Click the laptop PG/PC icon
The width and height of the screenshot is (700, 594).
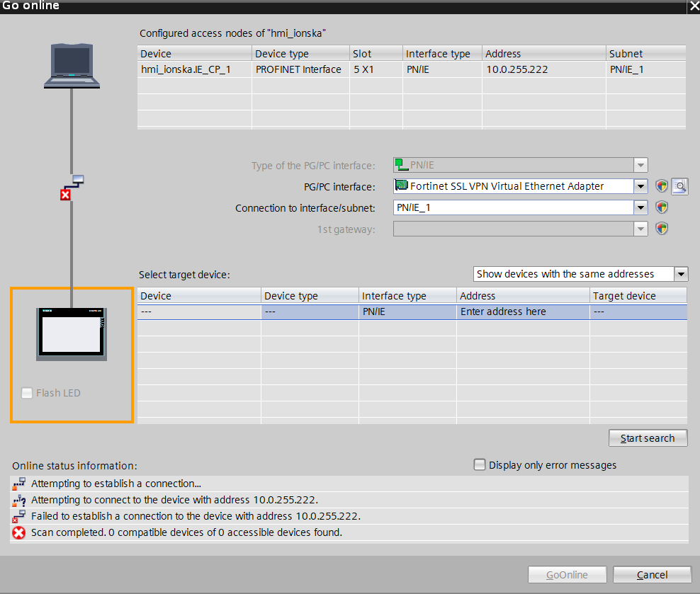click(x=72, y=66)
